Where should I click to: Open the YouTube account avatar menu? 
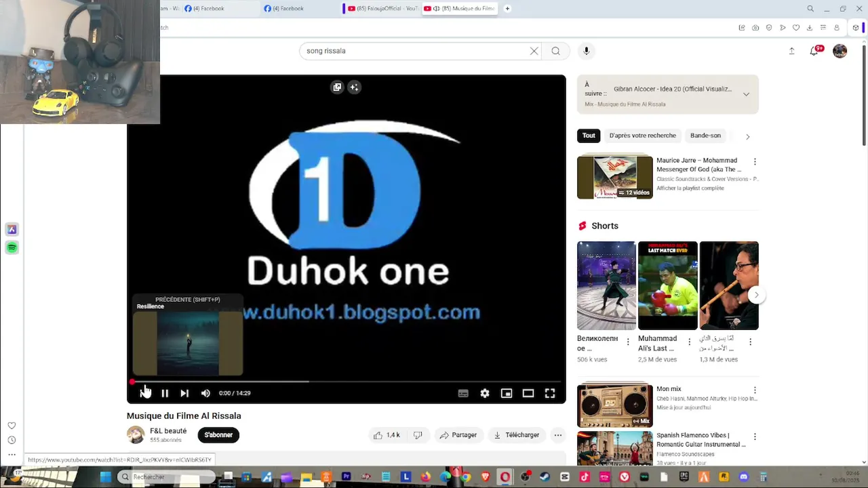click(840, 51)
